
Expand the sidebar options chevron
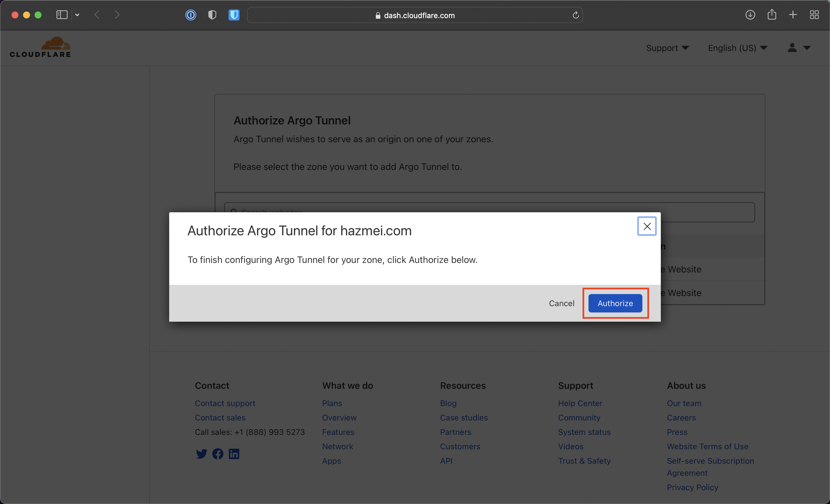(x=77, y=15)
